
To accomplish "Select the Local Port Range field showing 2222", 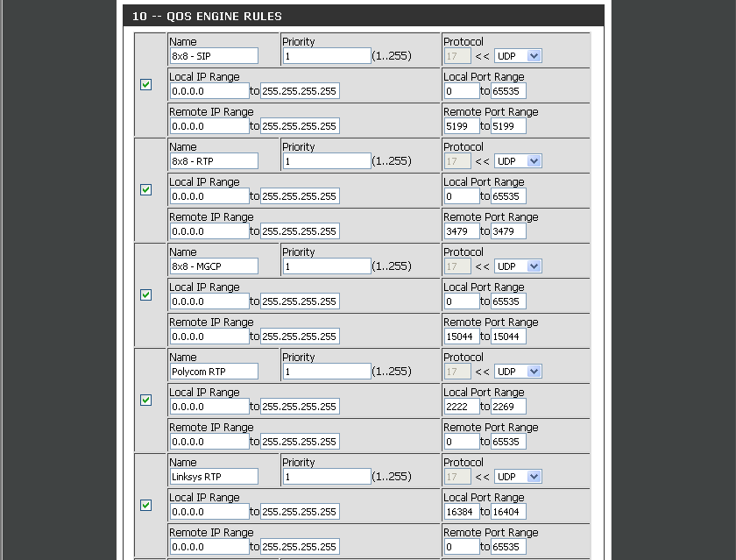I will click(x=461, y=407).
